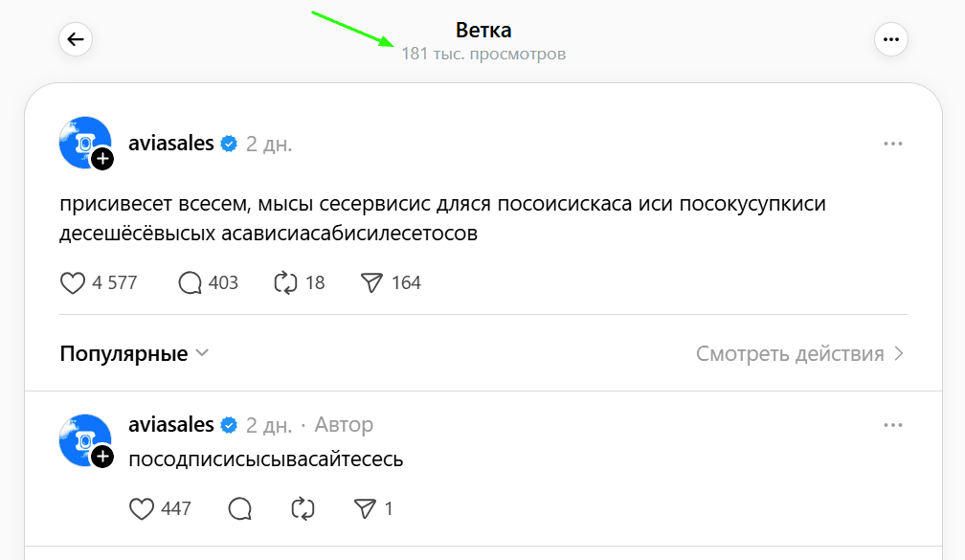Share the main post via send icon
The image size is (965, 560).
tap(371, 283)
